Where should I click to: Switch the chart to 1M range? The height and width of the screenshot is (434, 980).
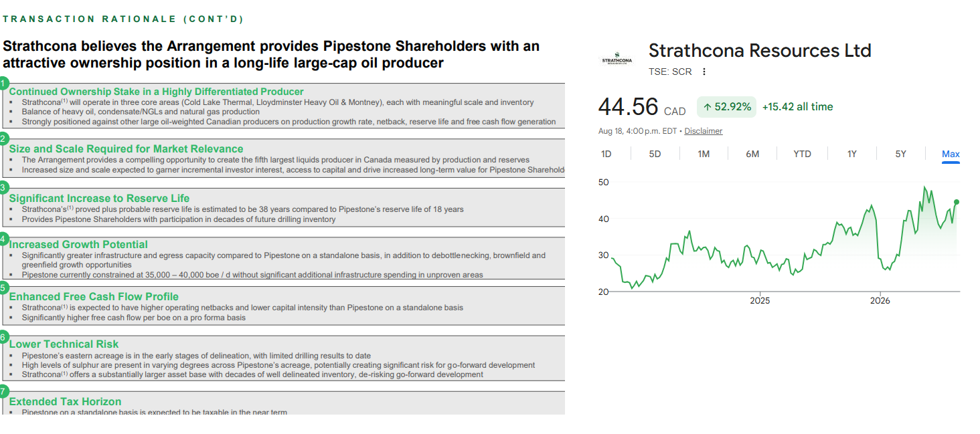pyautogui.click(x=704, y=154)
